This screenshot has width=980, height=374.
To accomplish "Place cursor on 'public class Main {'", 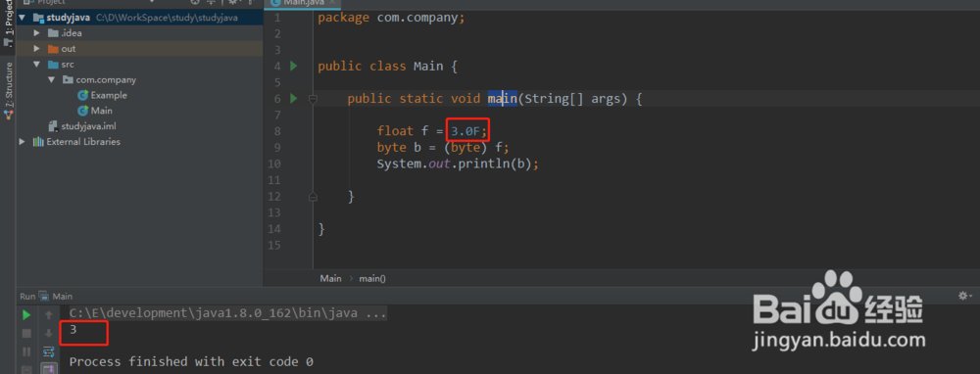I will click(387, 67).
